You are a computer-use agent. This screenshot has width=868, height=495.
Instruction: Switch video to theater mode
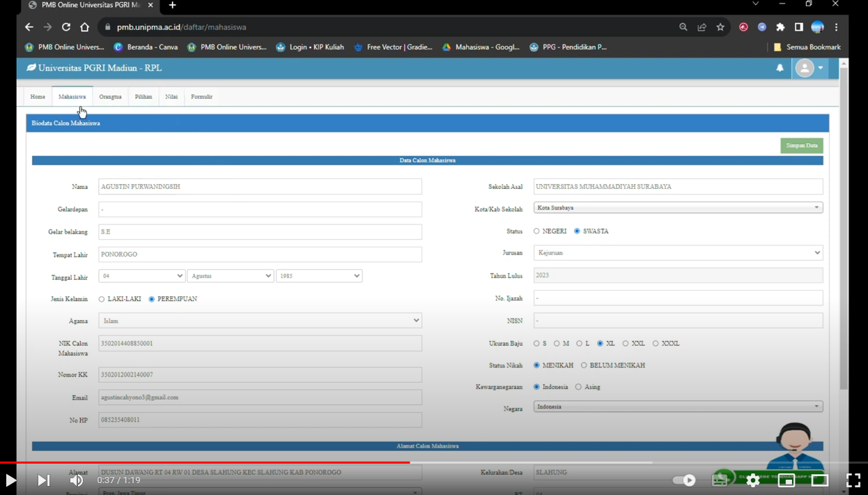point(820,480)
